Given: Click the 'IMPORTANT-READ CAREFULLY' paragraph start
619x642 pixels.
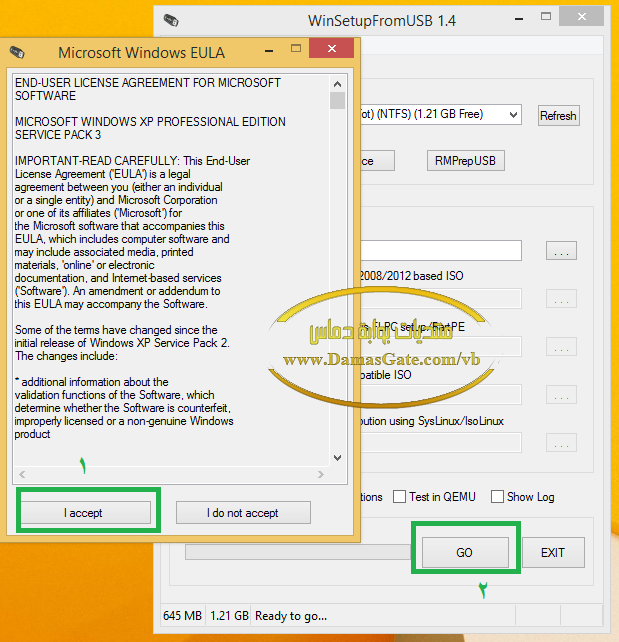Looking at the screenshot, I should [97, 161].
